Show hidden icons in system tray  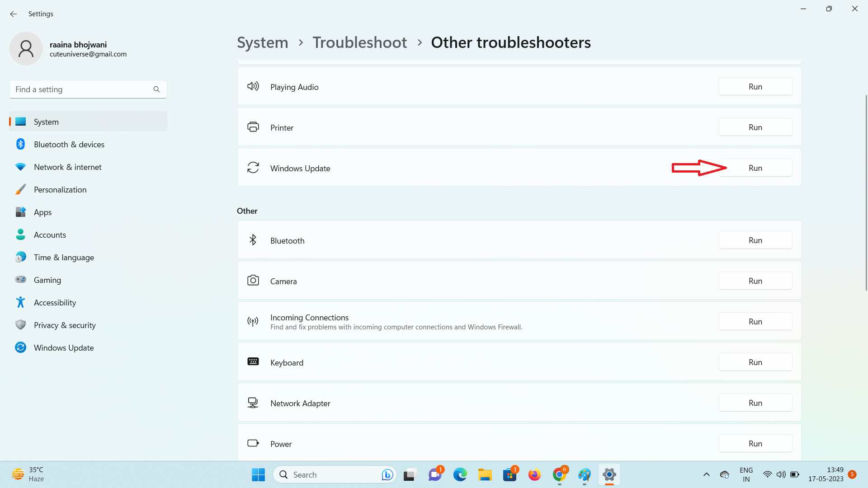click(706, 474)
